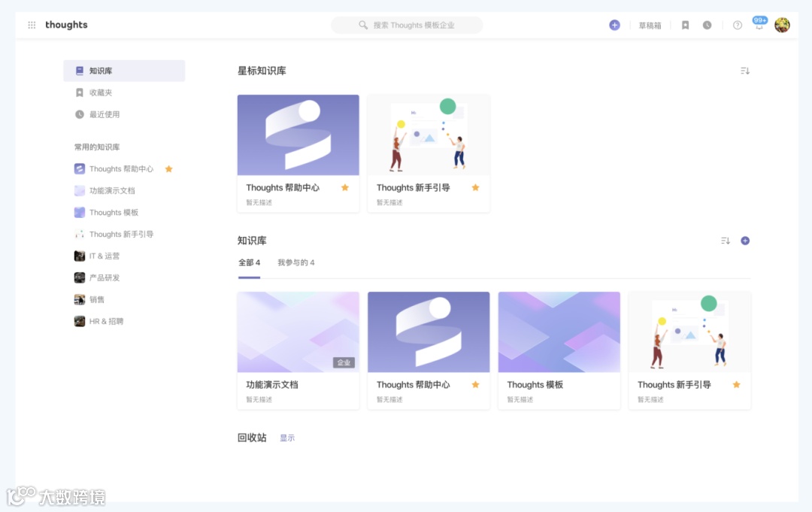Click sort icon for 知识库 section

pyautogui.click(x=725, y=241)
